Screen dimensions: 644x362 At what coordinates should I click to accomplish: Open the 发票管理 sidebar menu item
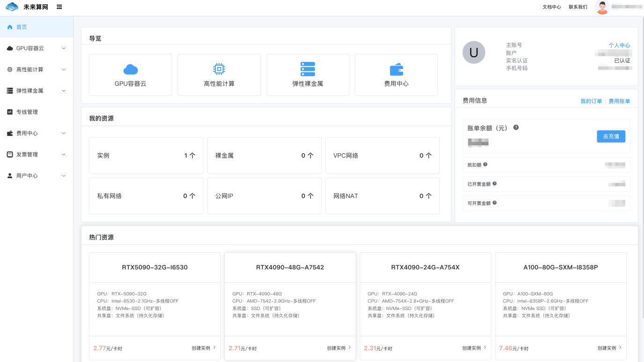tap(37, 154)
